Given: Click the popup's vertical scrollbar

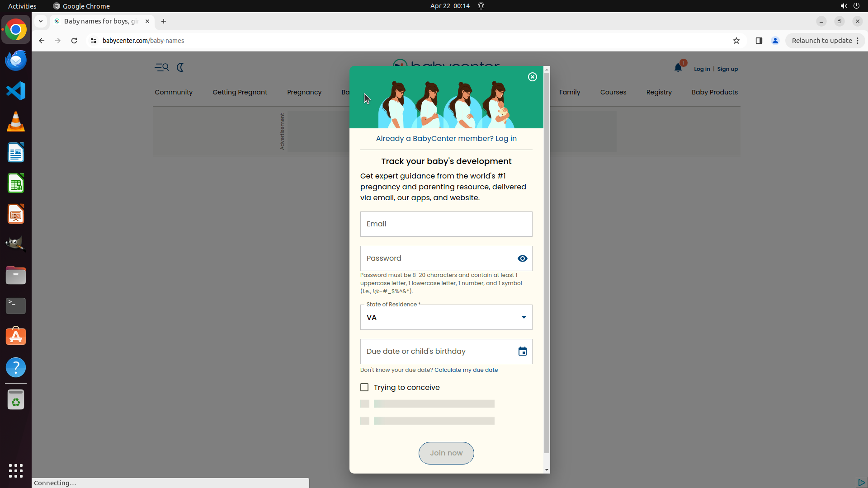Looking at the screenshot, I should [547, 262].
